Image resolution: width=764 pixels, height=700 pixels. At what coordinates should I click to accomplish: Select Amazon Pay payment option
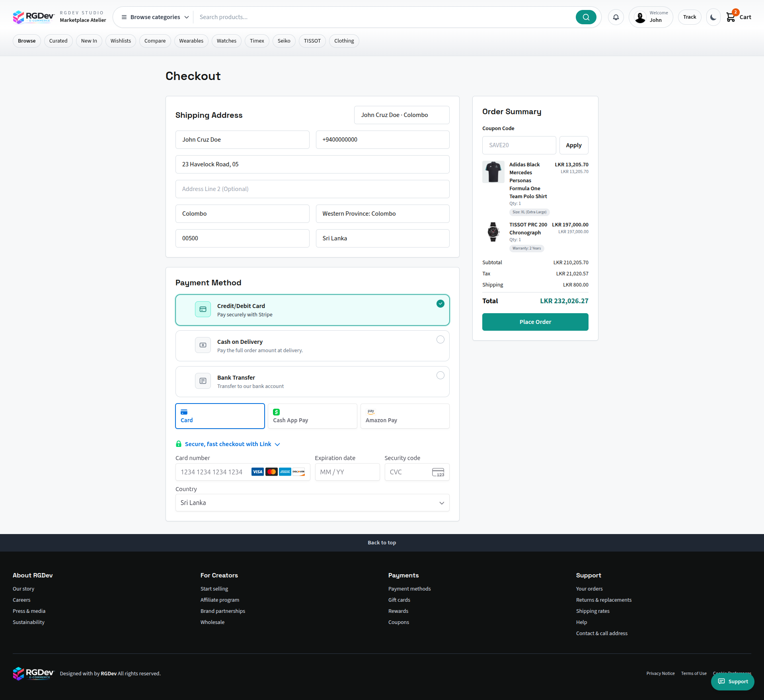click(405, 416)
